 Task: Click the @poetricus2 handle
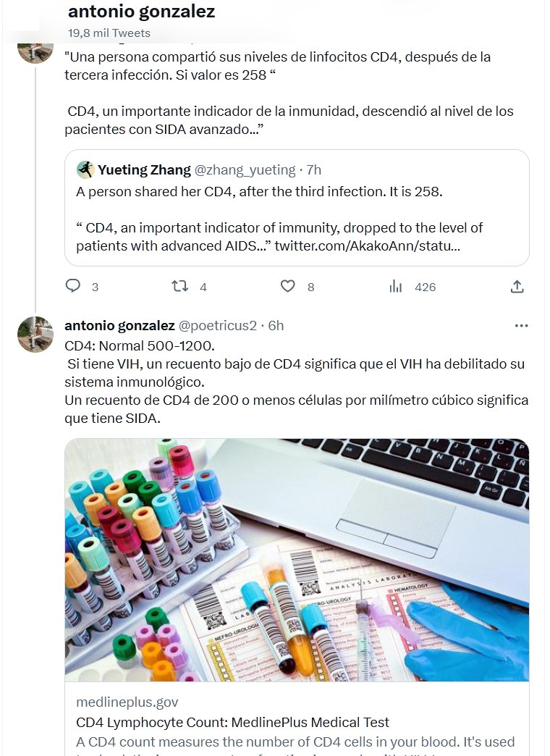point(217,326)
